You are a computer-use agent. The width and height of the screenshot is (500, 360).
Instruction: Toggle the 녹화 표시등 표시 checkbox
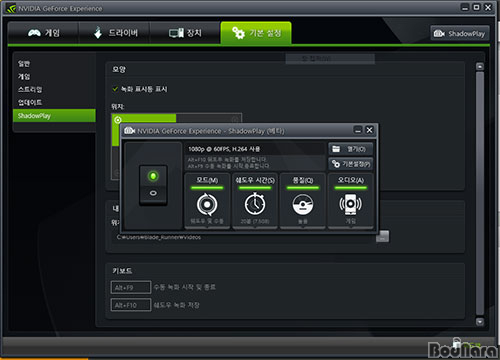point(115,89)
